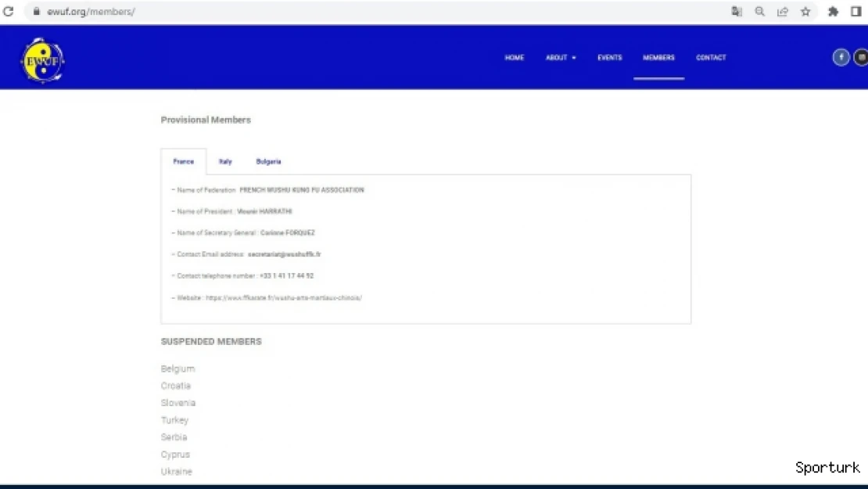This screenshot has height=489, width=868.
Task: Open the Facebook social icon
Action: (x=841, y=57)
